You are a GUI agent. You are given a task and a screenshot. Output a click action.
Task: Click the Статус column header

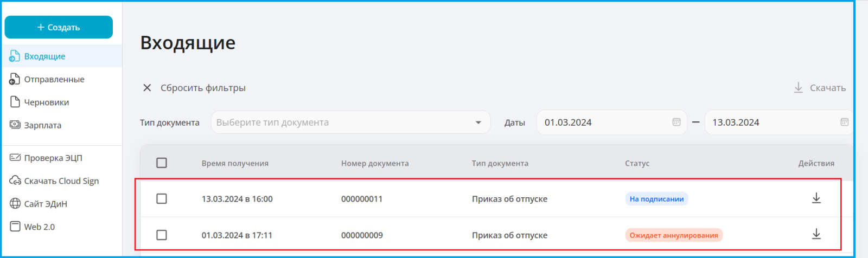click(637, 163)
